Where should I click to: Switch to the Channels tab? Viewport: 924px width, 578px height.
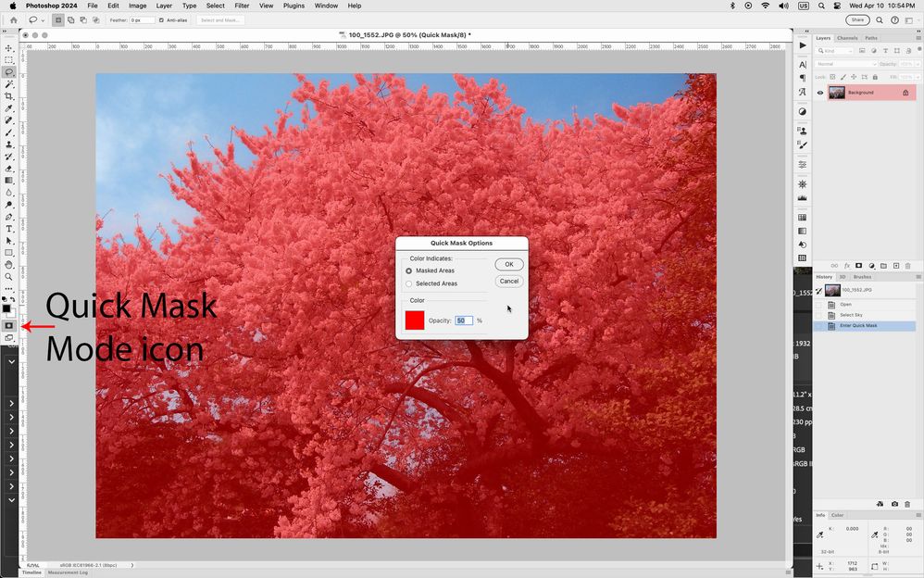click(846, 38)
